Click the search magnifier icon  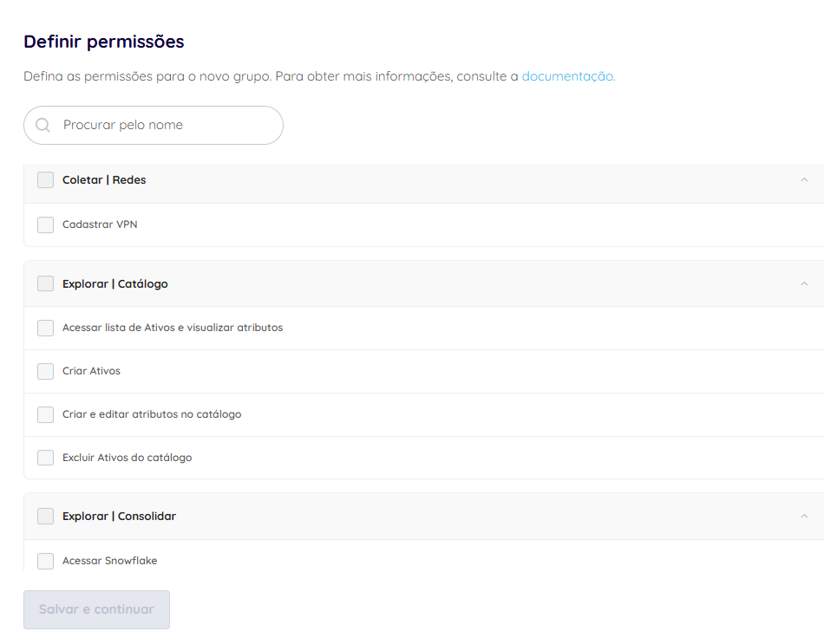tap(43, 125)
